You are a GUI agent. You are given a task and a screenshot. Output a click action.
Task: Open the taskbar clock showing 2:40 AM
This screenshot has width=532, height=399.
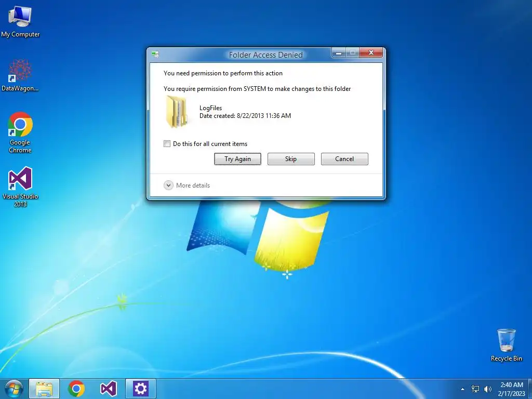(512, 389)
